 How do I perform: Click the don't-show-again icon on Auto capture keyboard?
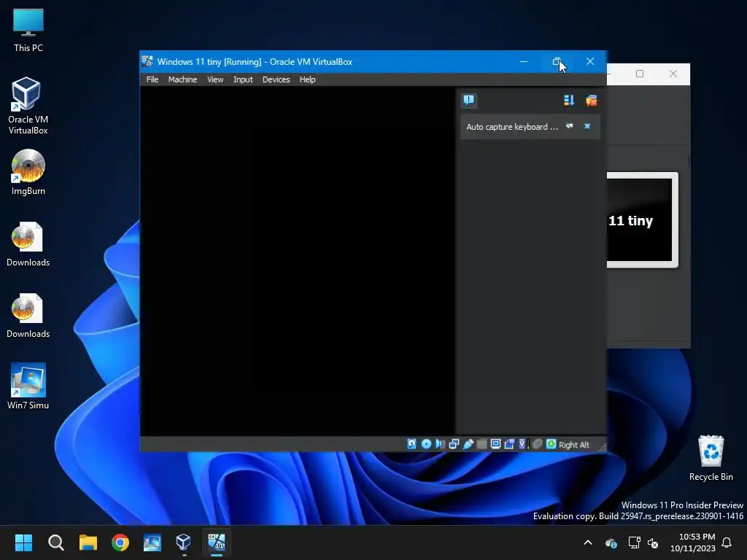pos(569,126)
